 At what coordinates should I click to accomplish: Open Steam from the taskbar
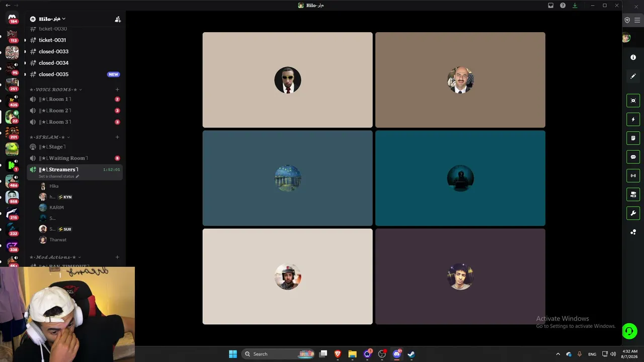click(412, 354)
